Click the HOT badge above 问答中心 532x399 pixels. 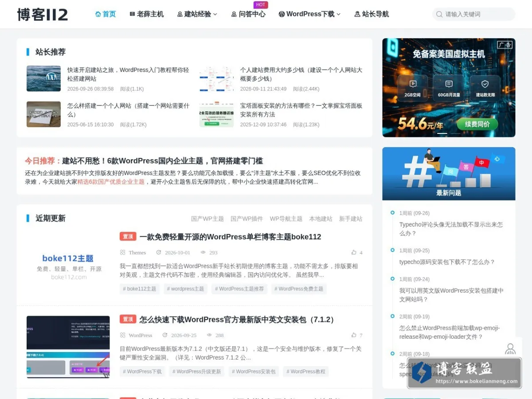click(261, 5)
